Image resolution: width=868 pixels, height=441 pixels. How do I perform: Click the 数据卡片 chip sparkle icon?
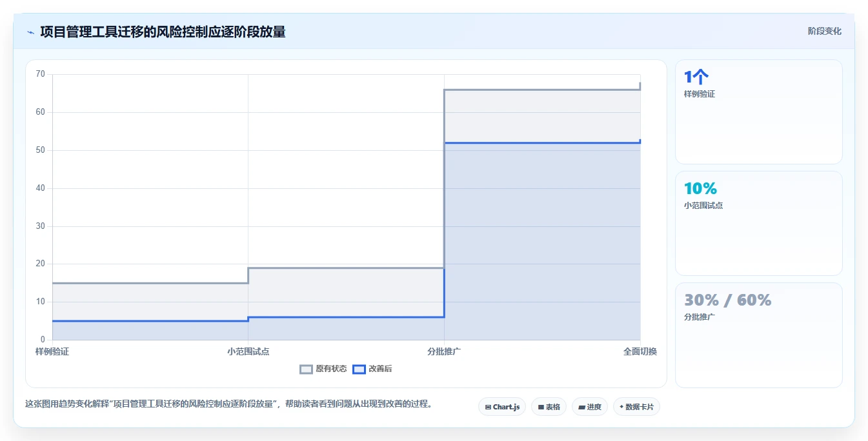click(x=621, y=407)
